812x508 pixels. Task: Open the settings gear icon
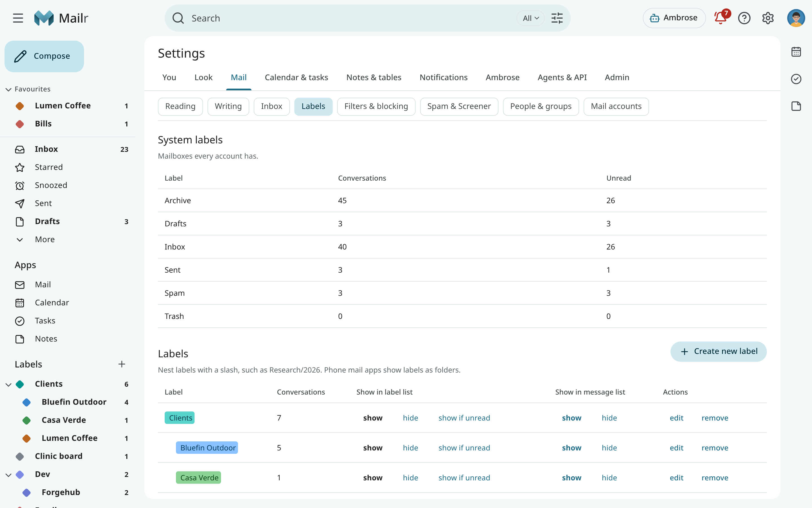[x=768, y=18]
